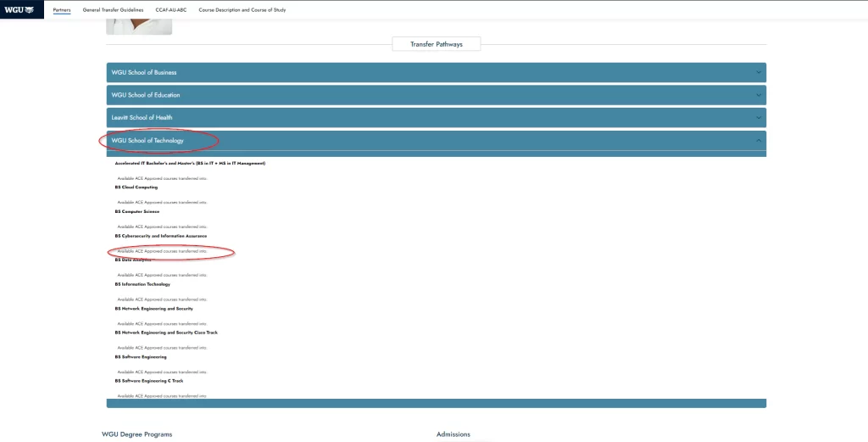
Task: Select the BS Information Technology program
Action: coord(142,284)
